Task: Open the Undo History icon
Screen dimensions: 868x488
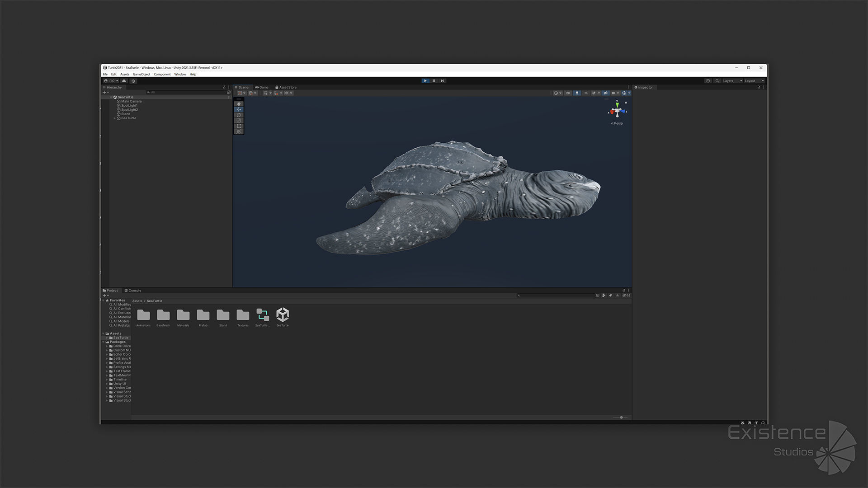Action: coord(708,81)
